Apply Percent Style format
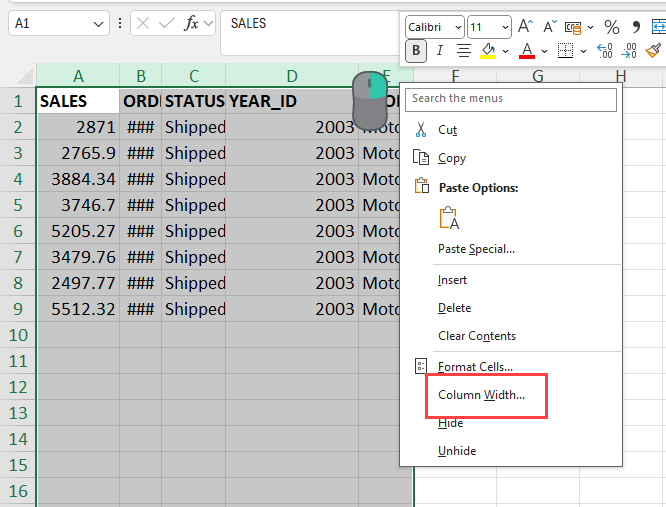The width and height of the screenshot is (666, 507). pos(611,27)
